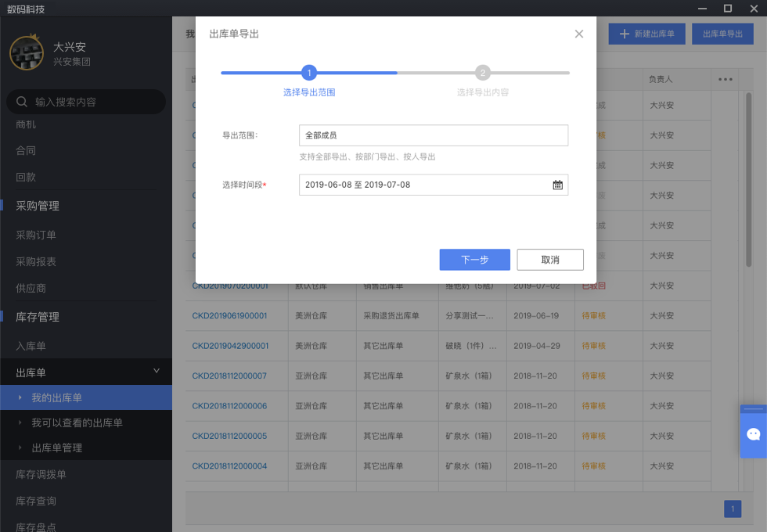Open 采购报表 in sidebar
The image size is (767, 532).
[36, 261]
